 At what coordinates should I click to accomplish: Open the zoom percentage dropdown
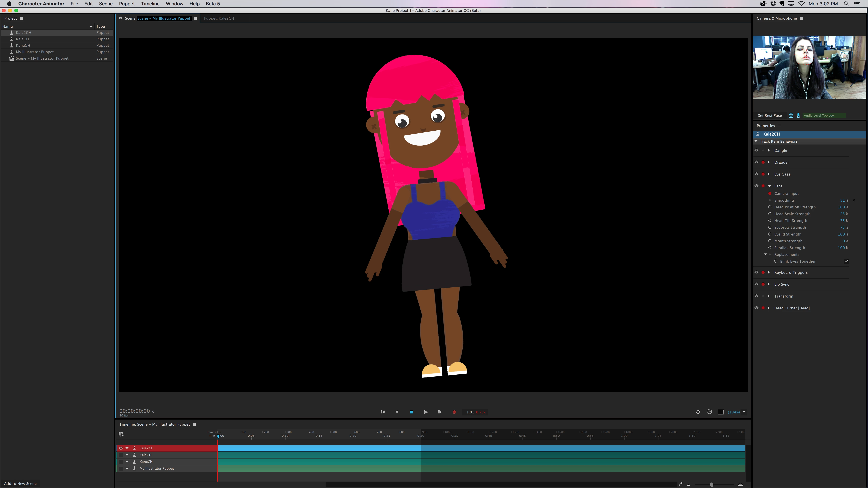744,412
